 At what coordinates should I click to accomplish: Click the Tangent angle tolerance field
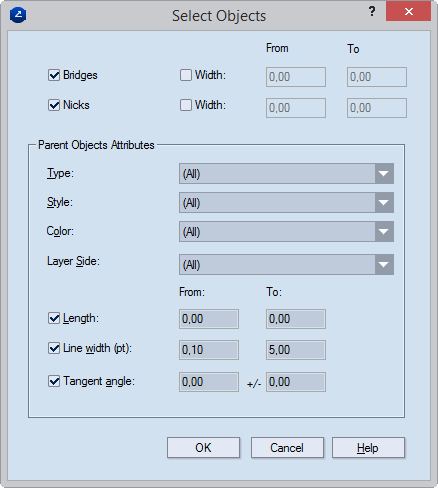point(296,382)
